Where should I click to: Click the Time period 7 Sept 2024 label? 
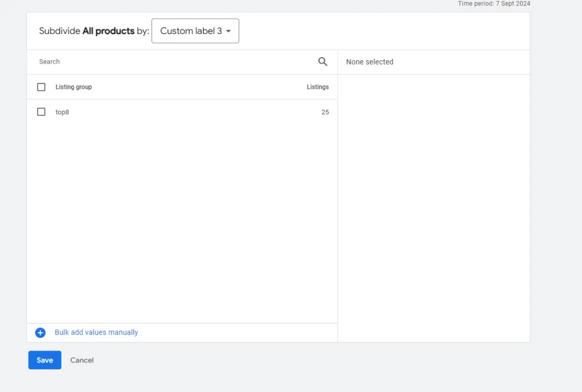pos(494,4)
